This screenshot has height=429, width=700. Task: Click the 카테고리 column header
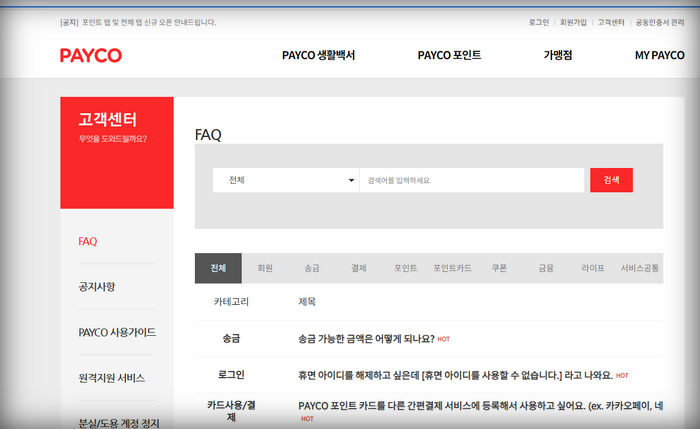[x=231, y=302]
